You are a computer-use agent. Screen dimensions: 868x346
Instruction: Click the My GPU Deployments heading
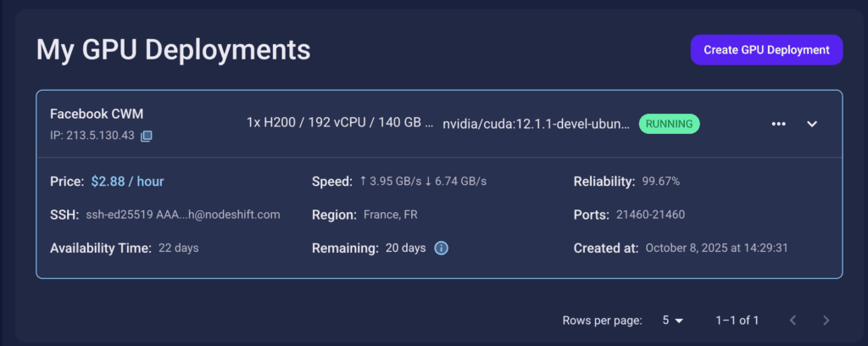point(173,50)
